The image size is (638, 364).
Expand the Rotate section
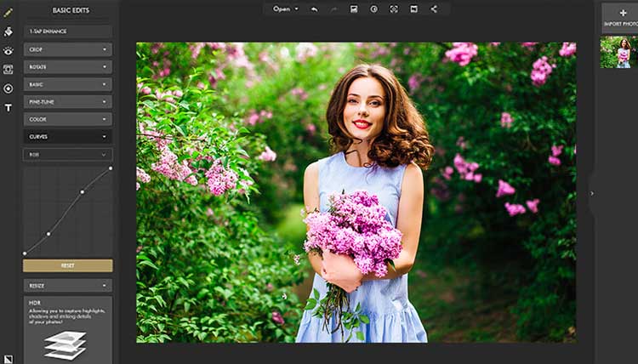[x=68, y=66]
